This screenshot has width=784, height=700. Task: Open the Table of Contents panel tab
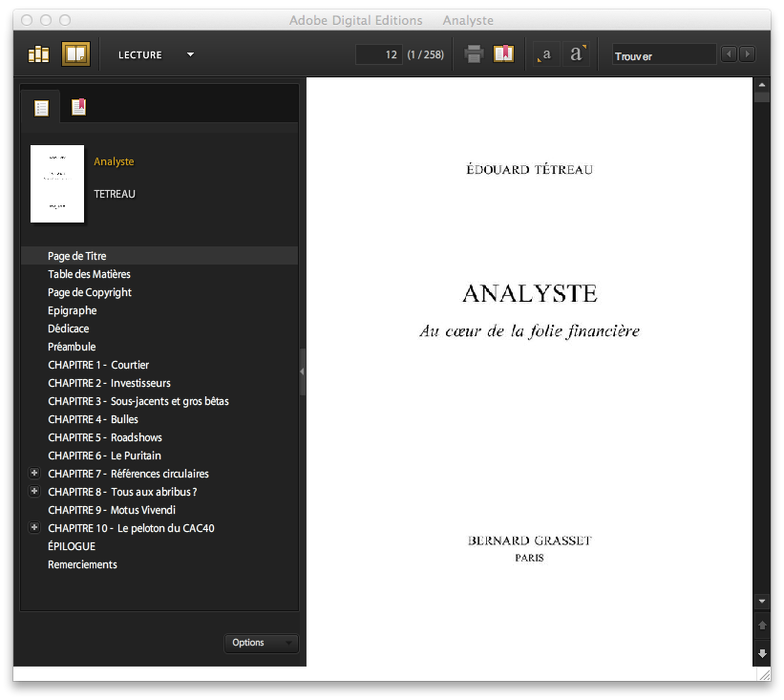coord(41,108)
